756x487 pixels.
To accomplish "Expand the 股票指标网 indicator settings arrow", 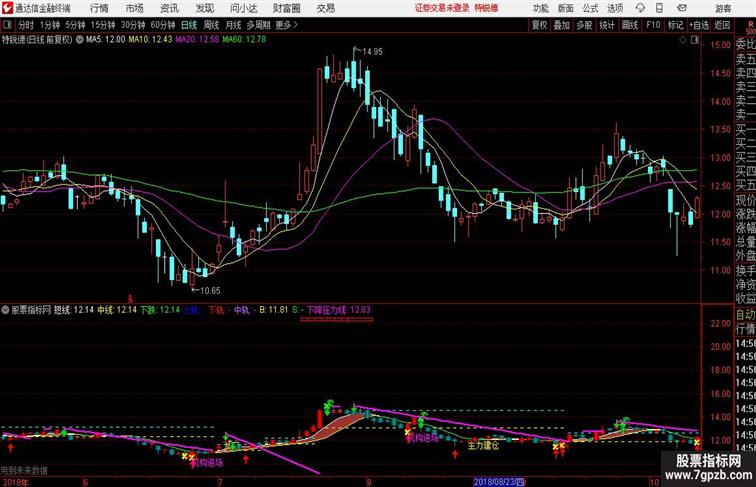I will point(6,310).
